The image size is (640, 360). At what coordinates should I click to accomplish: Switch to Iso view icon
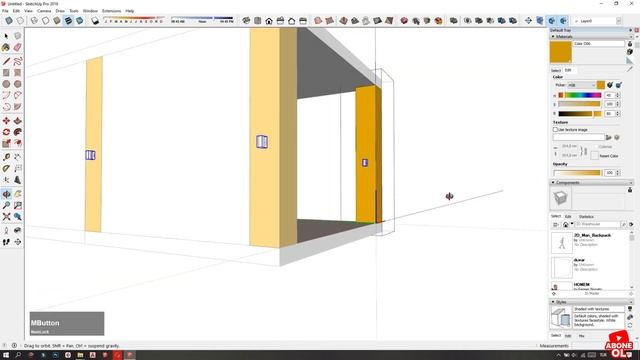(x=246, y=21)
